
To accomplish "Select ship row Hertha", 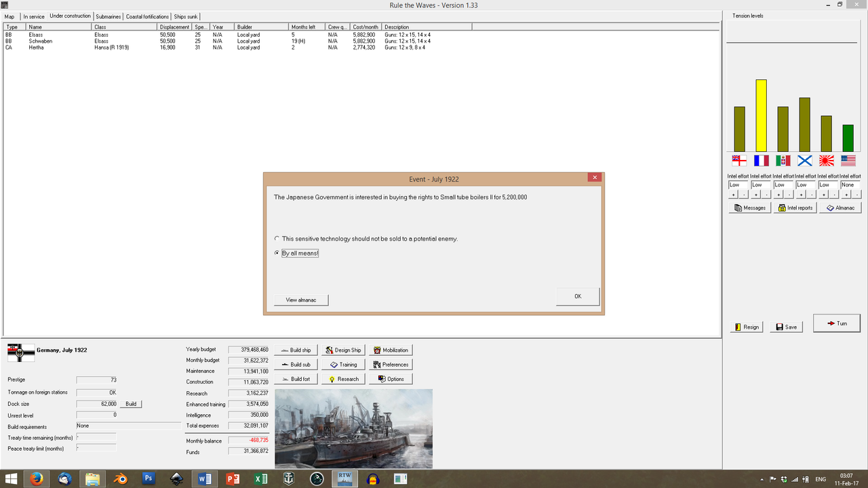I will (361, 47).
